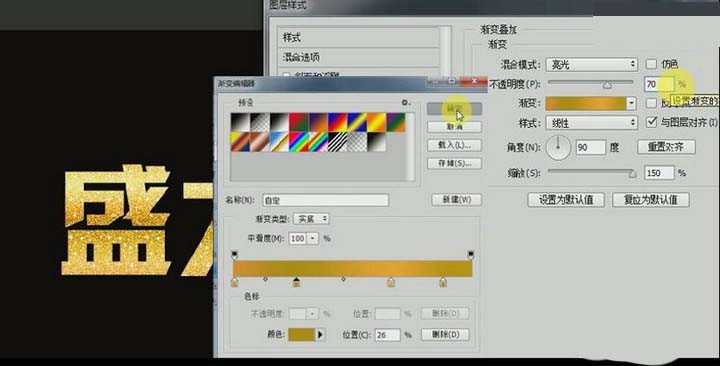This screenshot has height=366, width=720.
Task: Click the gradient presets scrollbar
Action: pyautogui.click(x=411, y=146)
